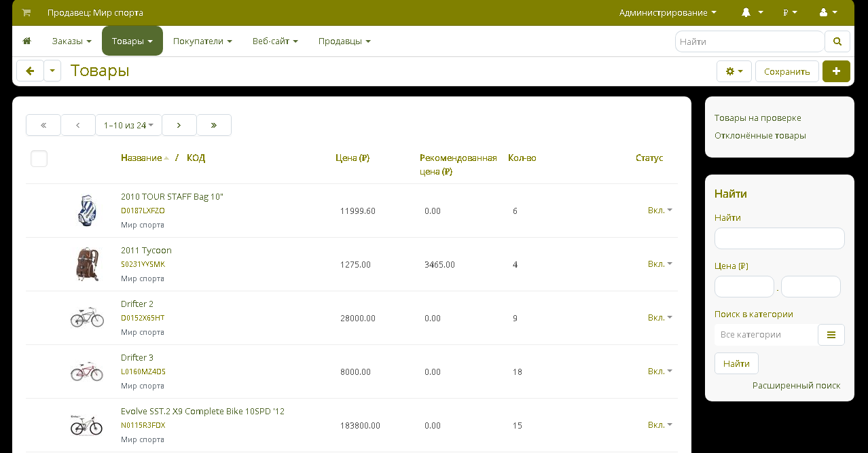Viewport: 868px width, 453px height.
Task: Open the 2011 Tycoon backpack thumbnail
Action: pyautogui.click(x=88, y=264)
